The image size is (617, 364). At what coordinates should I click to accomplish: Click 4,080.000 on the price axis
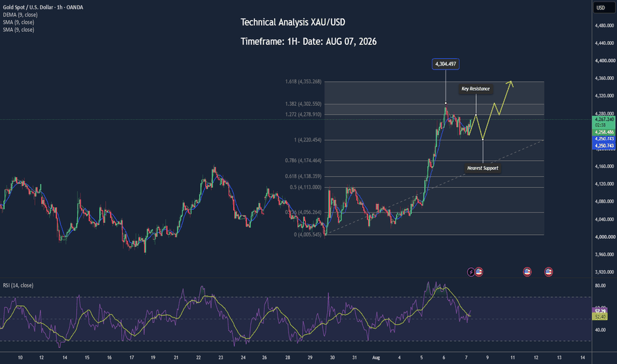(605, 201)
